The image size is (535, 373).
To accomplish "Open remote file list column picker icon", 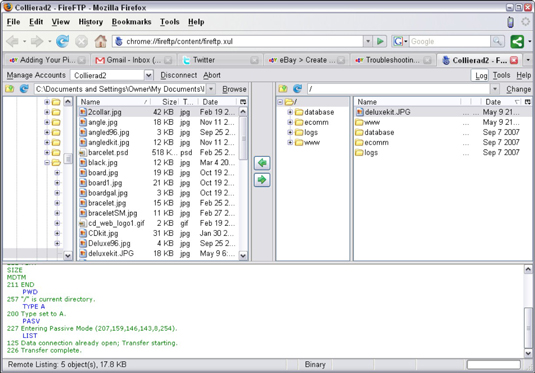I will click(x=527, y=102).
